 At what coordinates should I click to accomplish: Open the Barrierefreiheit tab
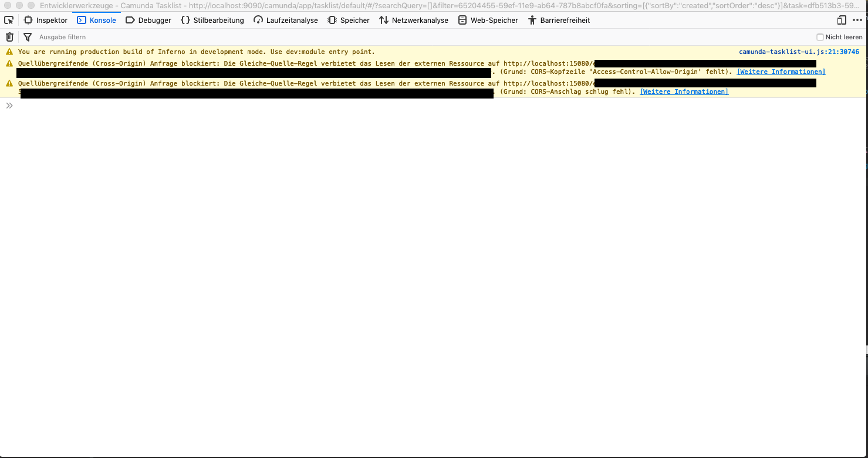click(559, 20)
